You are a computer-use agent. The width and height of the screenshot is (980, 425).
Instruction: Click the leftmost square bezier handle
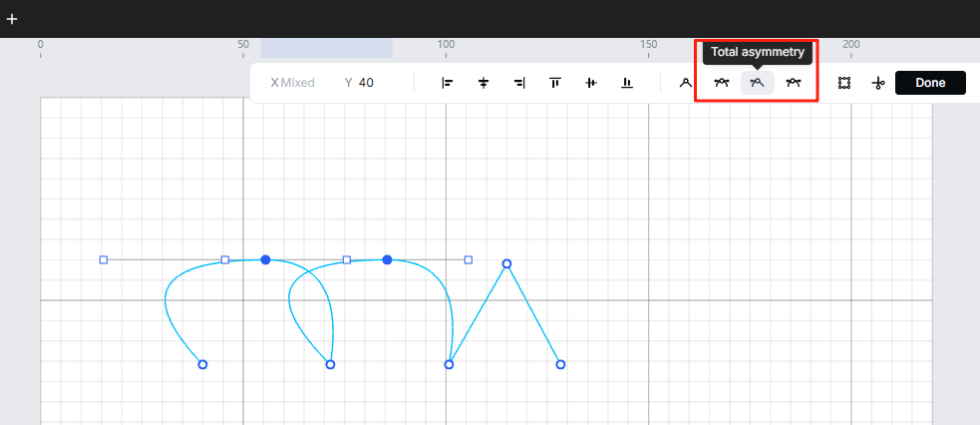[x=104, y=259]
